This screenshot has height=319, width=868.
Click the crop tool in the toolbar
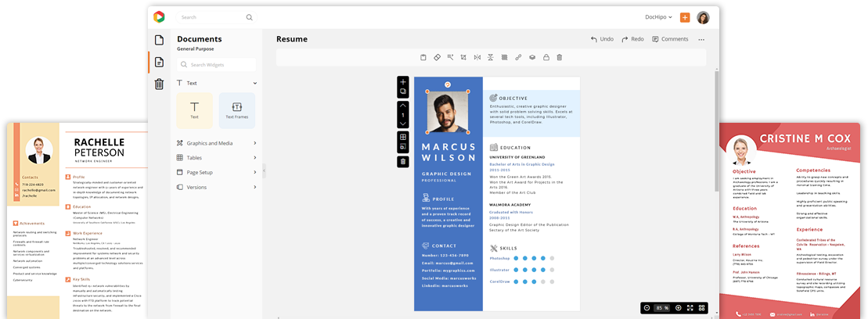point(463,57)
